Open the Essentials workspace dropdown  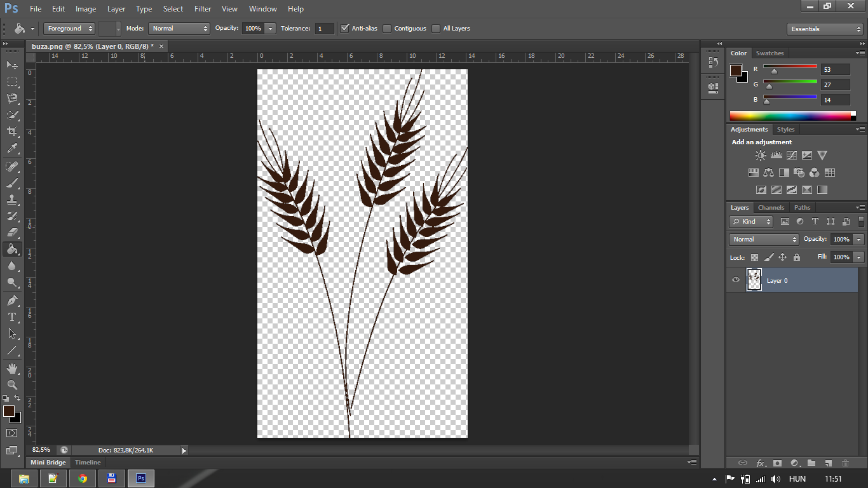tap(824, 29)
